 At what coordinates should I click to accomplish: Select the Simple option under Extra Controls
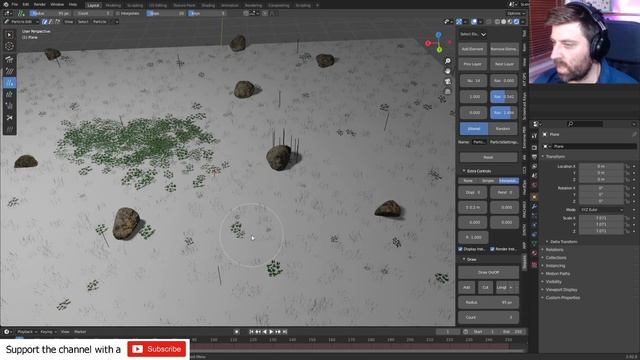point(488,180)
